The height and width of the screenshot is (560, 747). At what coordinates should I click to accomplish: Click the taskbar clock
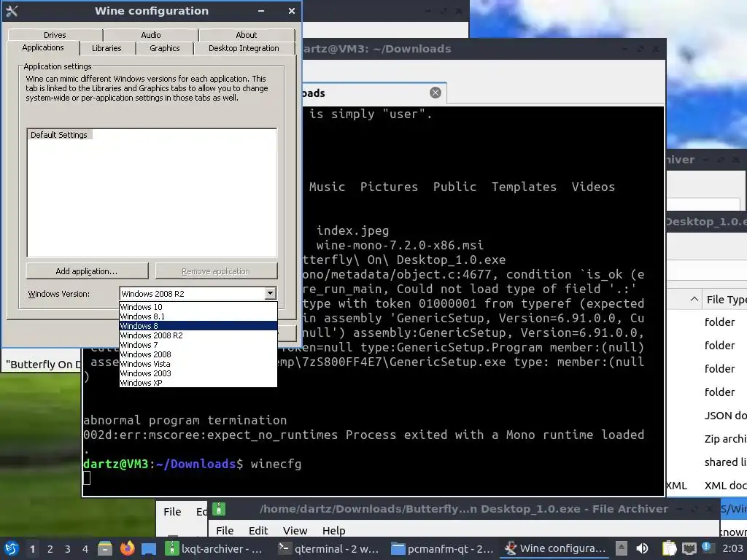(x=732, y=548)
